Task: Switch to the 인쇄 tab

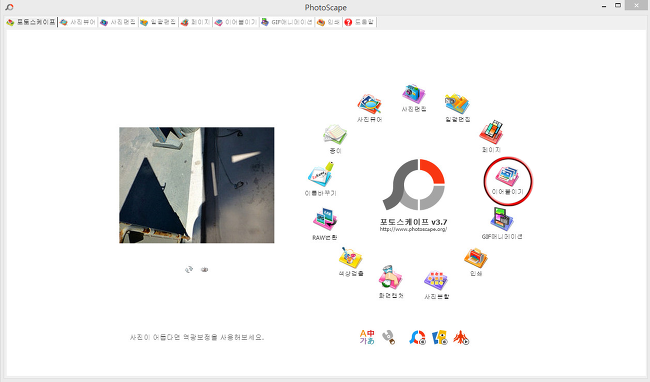Action: tap(328, 22)
